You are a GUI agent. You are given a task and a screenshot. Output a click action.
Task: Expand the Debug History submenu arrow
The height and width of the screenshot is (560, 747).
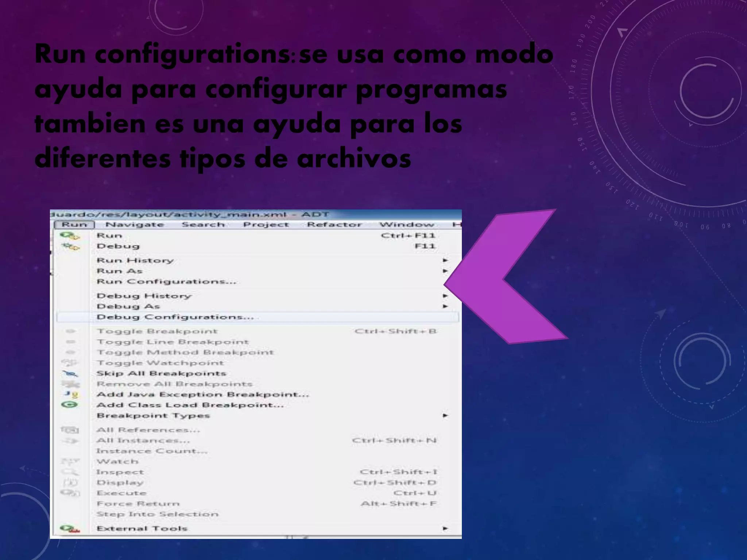(445, 296)
